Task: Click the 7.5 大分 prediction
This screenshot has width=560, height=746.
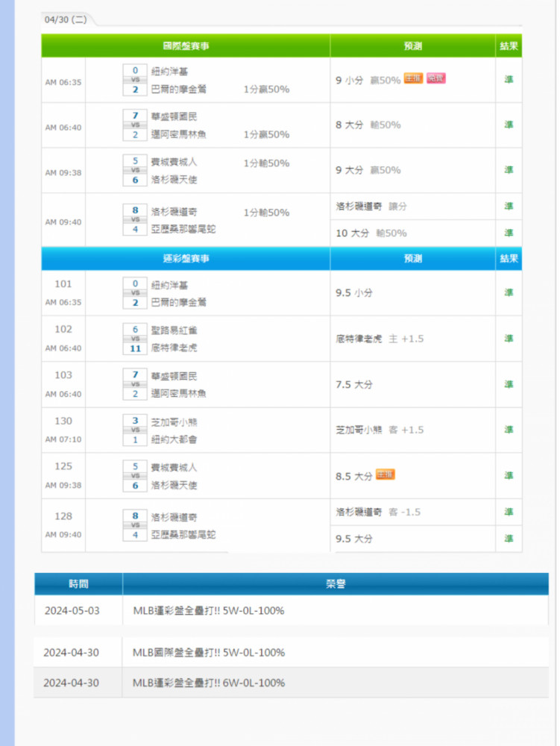Action: point(354,384)
